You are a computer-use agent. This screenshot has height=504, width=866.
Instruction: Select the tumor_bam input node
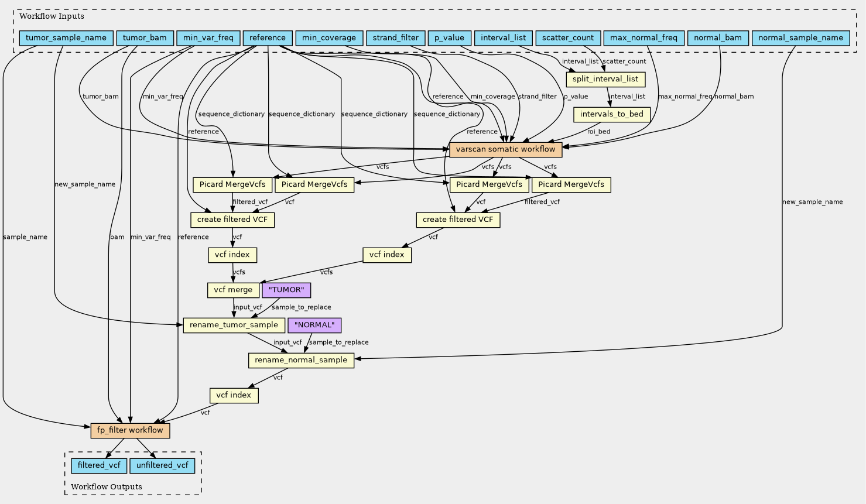145,38
